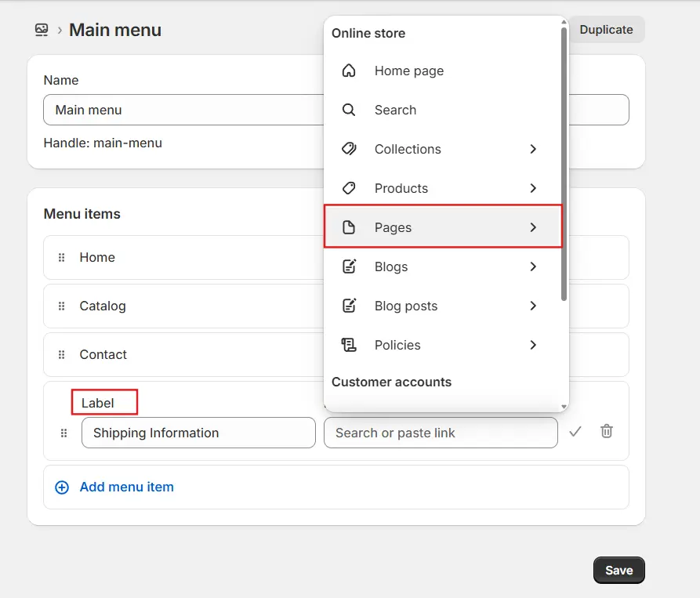Click Add menu item
Image resolution: width=700 pixels, height=598 pixels.
tap(126, 487)
